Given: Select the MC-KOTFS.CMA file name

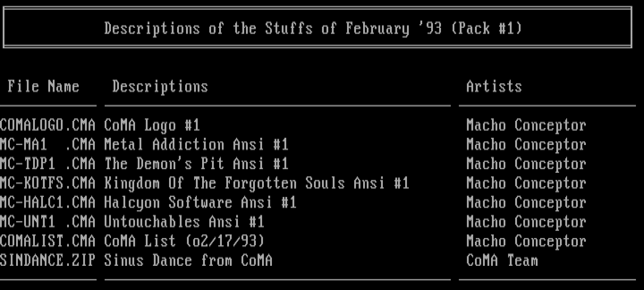Looking at the screenshot, I should tap(47, 183).
